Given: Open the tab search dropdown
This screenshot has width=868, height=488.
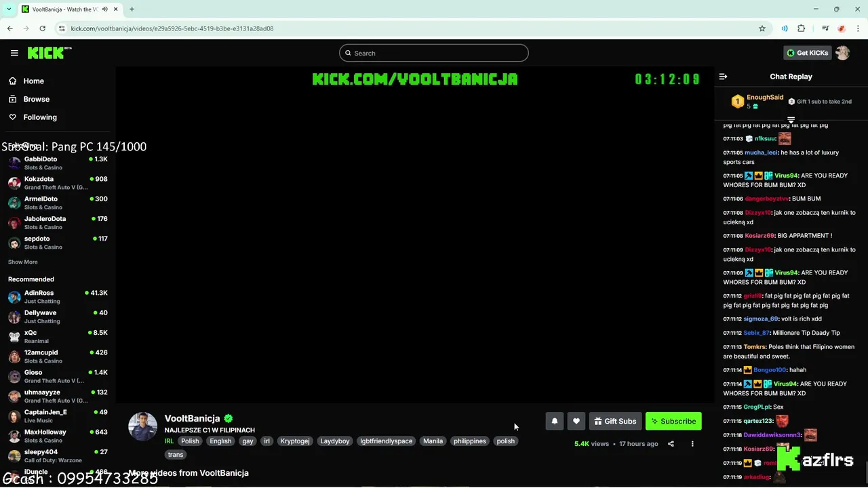Looking at the screenshot, I should 9,9.
